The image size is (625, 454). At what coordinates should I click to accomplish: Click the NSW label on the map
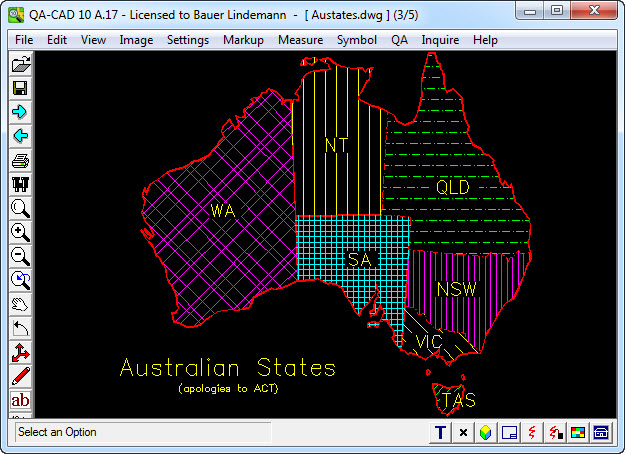(x=457, y=289)
